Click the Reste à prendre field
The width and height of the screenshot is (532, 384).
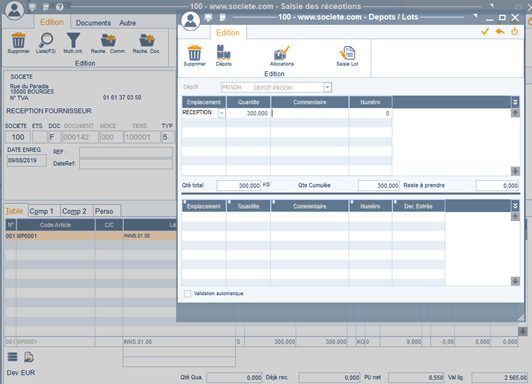(x=497, y=185)
